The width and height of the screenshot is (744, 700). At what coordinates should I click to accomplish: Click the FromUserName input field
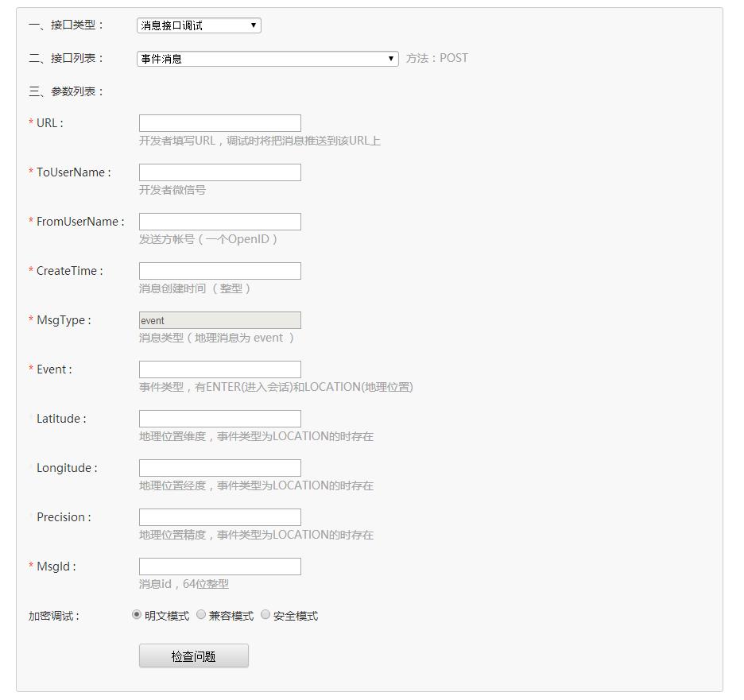click(x=219, y=221)
